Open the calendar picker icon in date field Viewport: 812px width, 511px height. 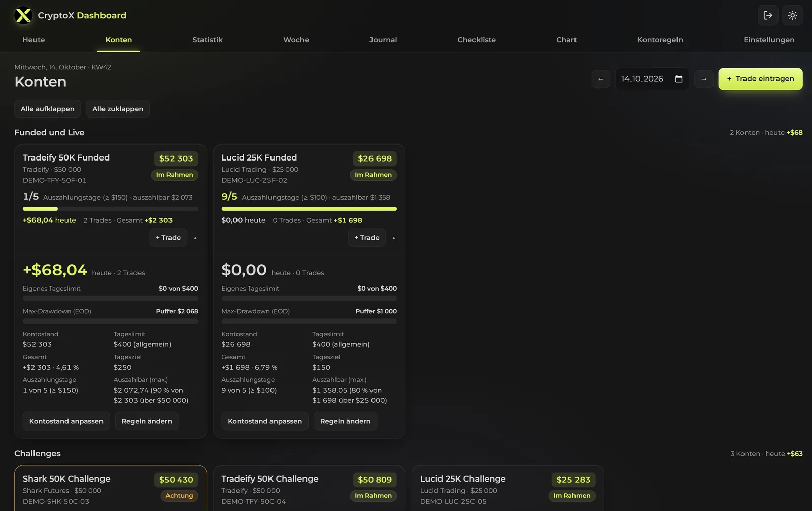click(679, 79)
